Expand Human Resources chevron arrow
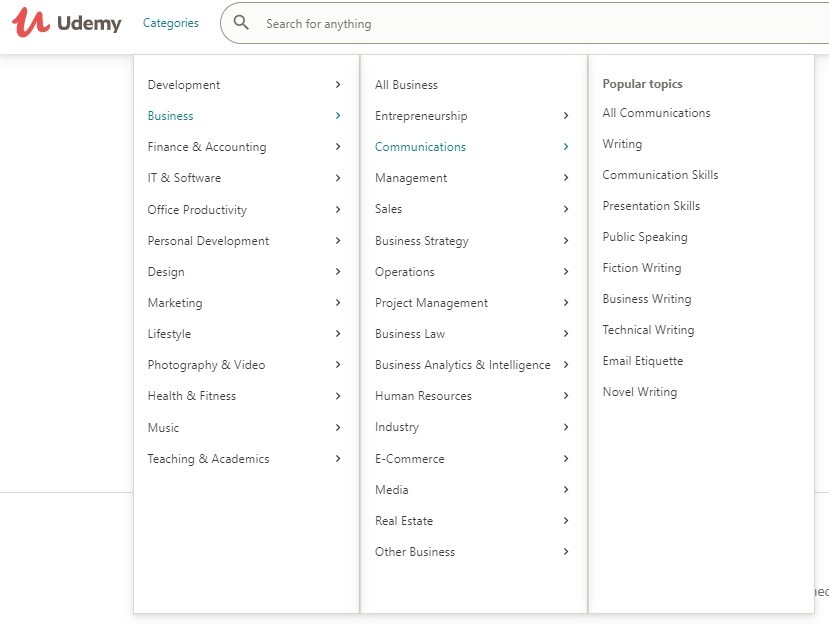Image resolution: width=829 pixels, height=625 pixels. pyautogui.click(x=566, y=396)
